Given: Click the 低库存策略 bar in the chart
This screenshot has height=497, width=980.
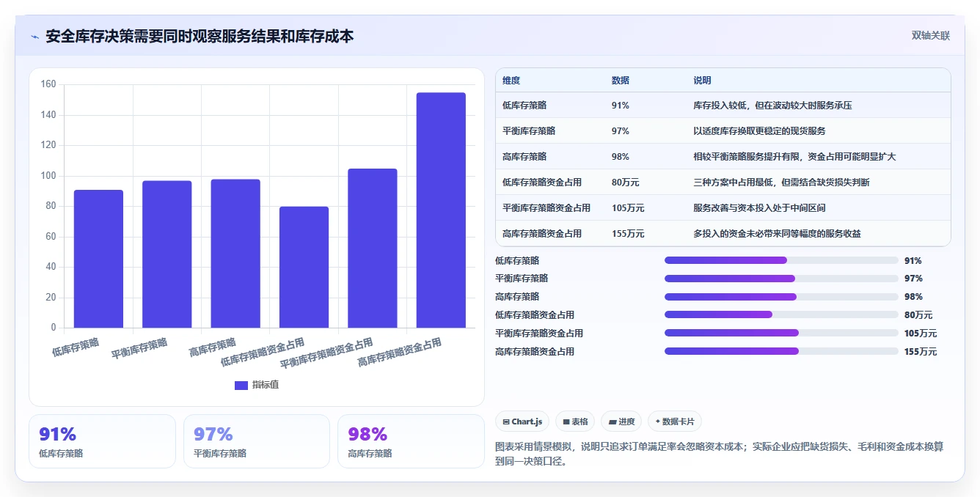Looking at the screenshot, I should (98, 259).
